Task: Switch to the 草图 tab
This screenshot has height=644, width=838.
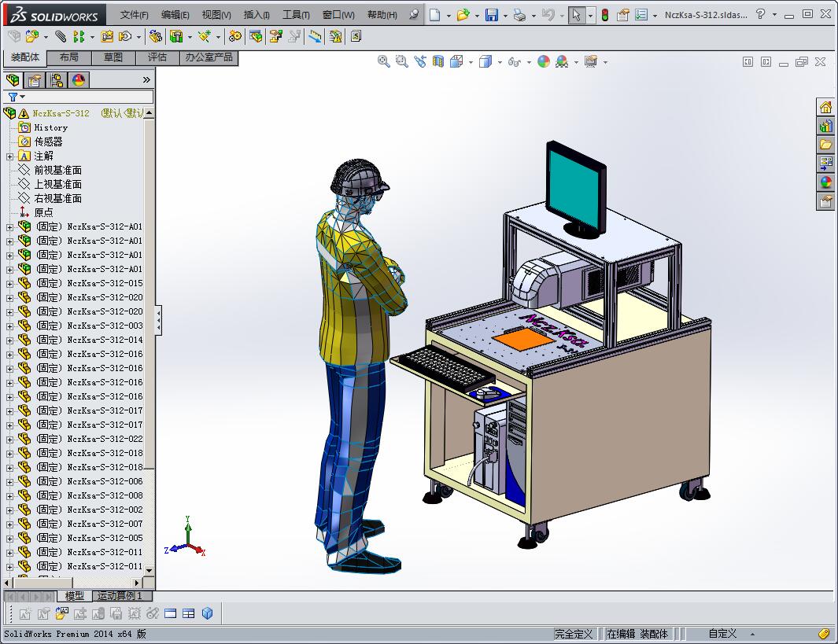Action: point(113,57)
